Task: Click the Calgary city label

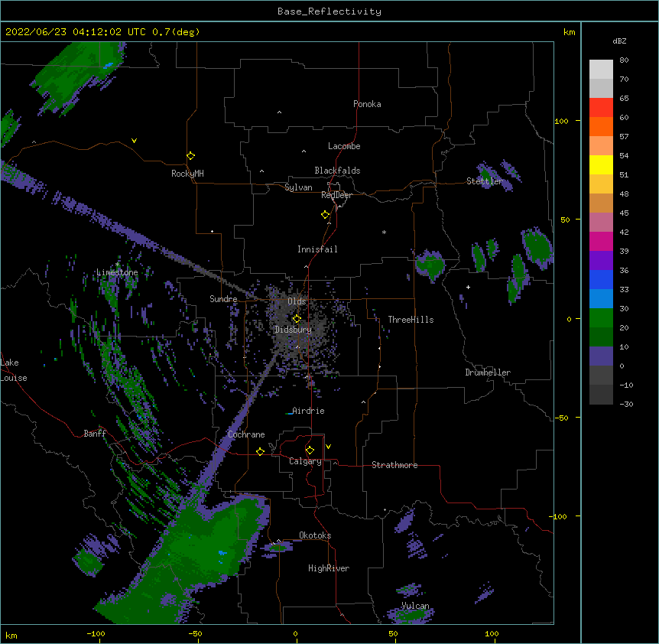Action: click(x=305, y=461)
